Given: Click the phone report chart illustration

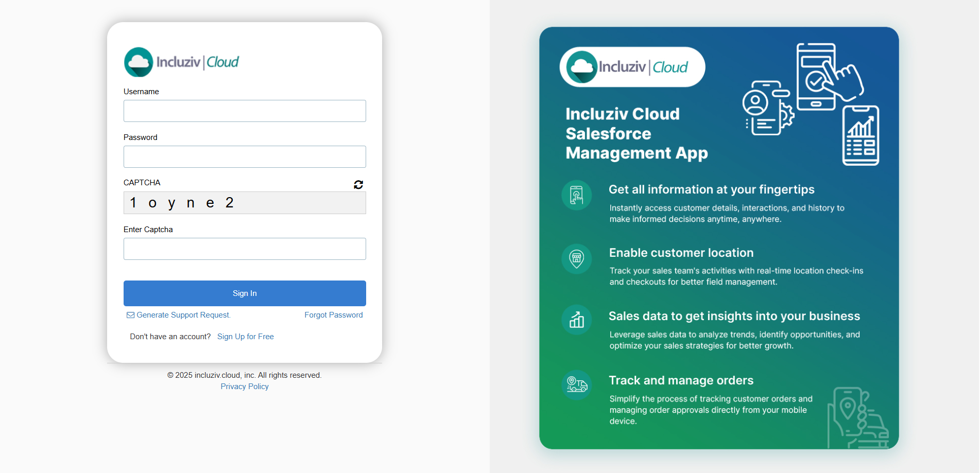Looking at the screenshot, I should click(x=861, y=135).
